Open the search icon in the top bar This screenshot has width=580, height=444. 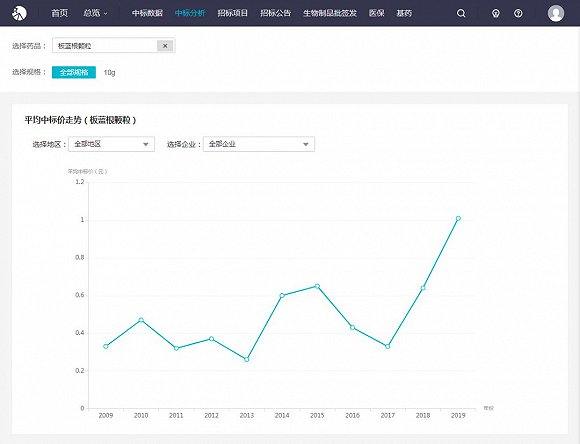[461, 14]
